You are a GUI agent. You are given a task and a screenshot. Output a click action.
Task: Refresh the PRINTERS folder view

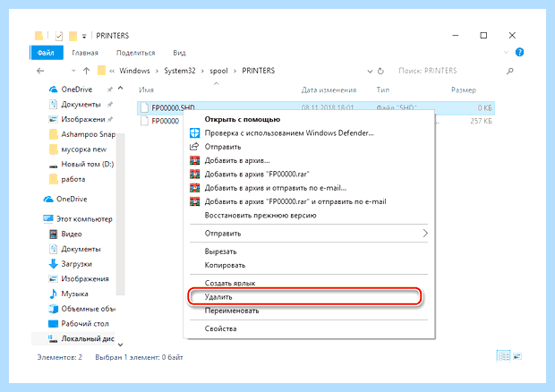point(380,71)
